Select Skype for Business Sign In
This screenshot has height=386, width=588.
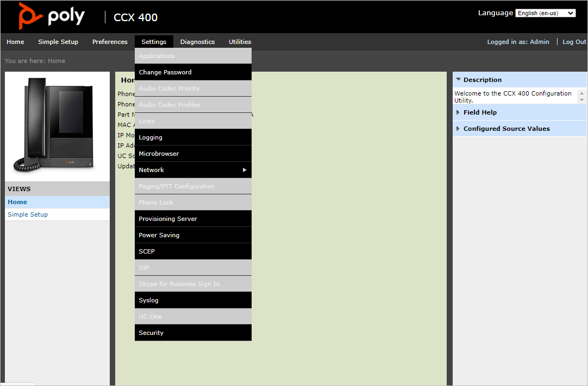click(193, 284)
